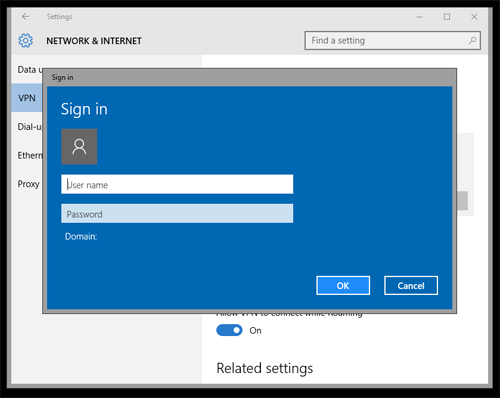Click the Sign in dialog title bar text
Viewport: 500px width, 398px height.
[x=62, y=77]
